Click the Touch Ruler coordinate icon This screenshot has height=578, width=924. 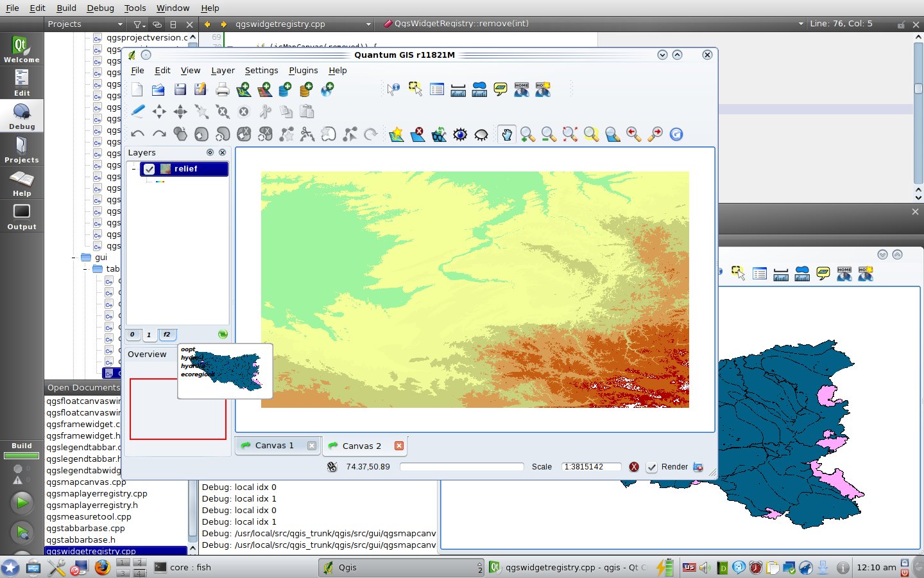[x=332, y=467]
